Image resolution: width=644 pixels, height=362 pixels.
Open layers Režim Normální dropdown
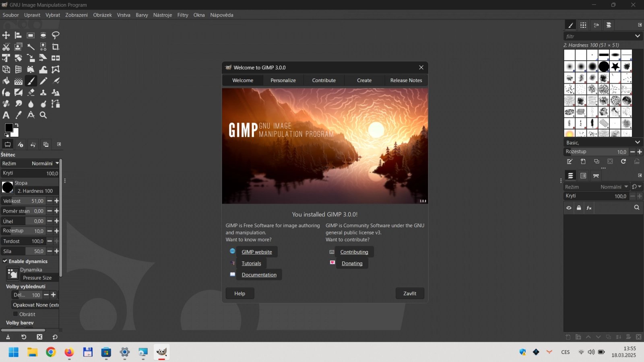[x=597, y=187]
